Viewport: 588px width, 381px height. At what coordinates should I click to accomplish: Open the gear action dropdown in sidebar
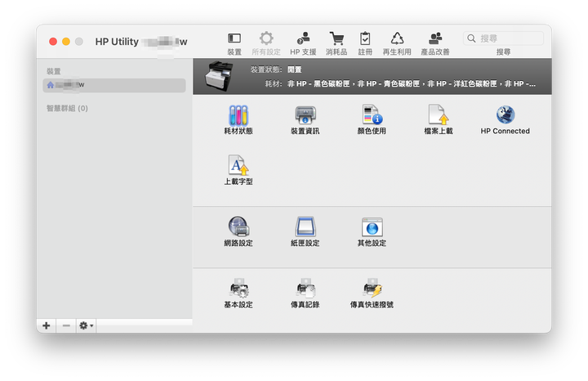tap(86, 325)
